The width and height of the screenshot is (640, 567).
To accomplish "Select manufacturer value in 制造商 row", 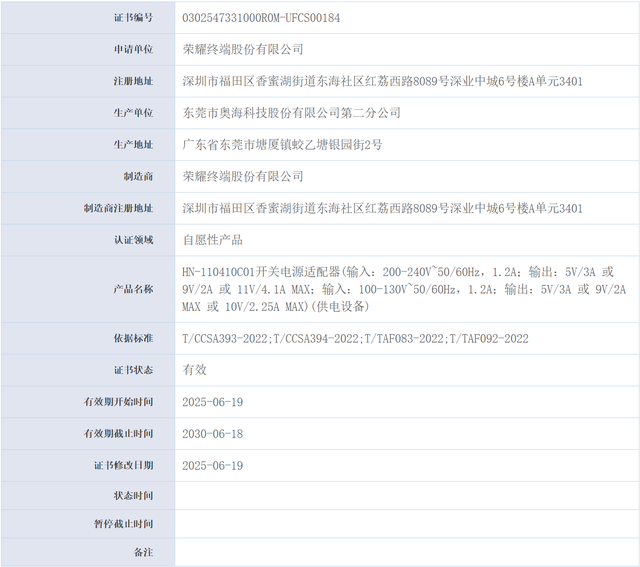I will (x=243, y=176).
